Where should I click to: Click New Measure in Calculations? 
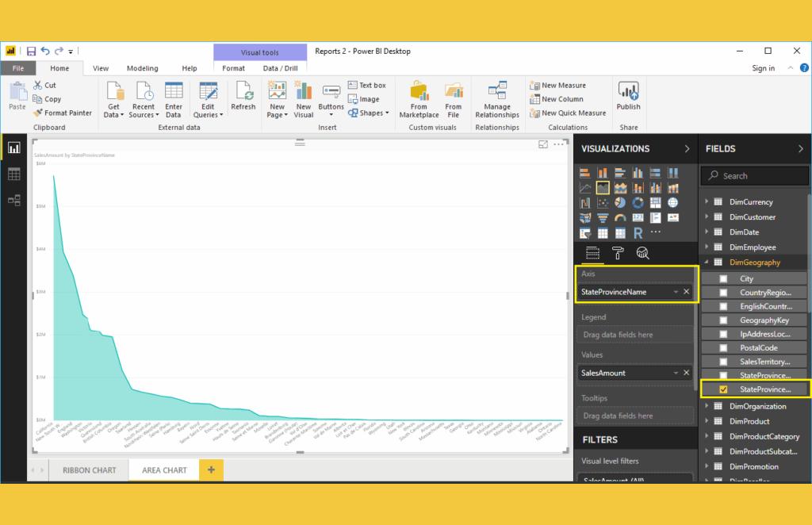(558, 86)
